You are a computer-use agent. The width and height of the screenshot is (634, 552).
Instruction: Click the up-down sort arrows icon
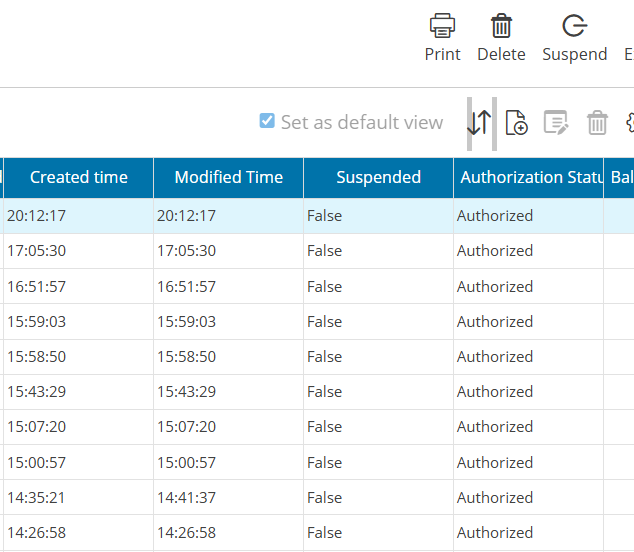pyautogui.click(x=480, y=123)
